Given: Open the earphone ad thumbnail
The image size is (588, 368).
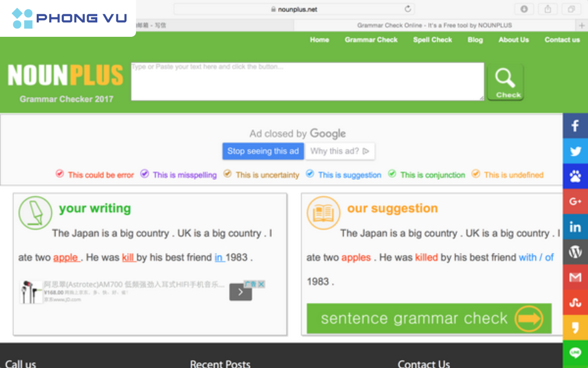Looking at the screenshot, I should click(31, 292).
